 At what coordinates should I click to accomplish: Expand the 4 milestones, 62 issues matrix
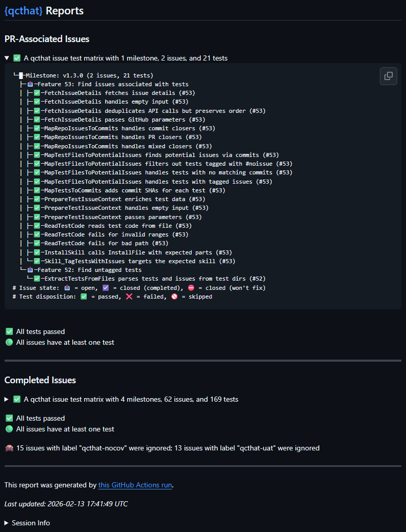pos(7,399)
